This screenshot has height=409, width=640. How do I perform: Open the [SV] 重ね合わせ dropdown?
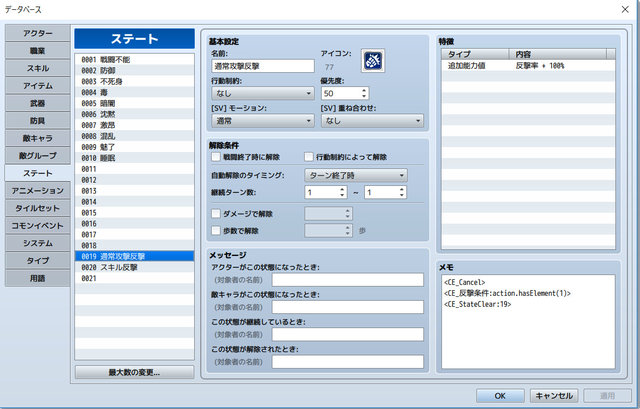pyautogui.click(x=372, y=121)
